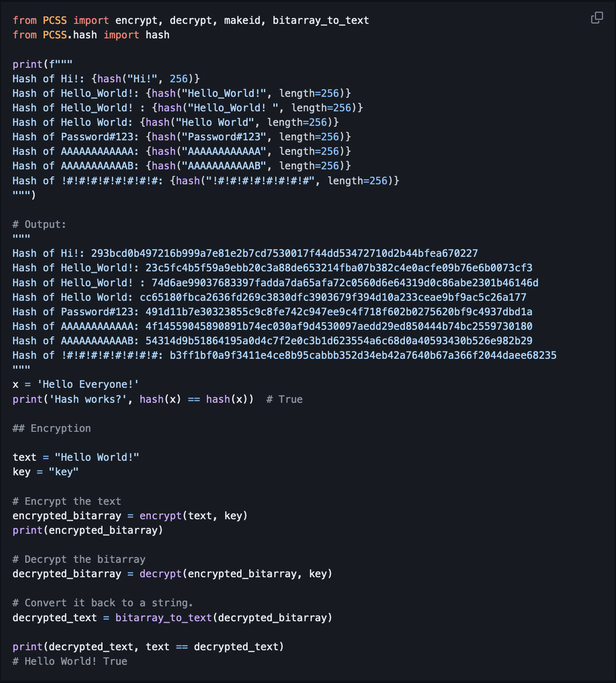Select the output hash starting with 293bcd0b
The height and width of the screenshot is (683, 616).
284,254
